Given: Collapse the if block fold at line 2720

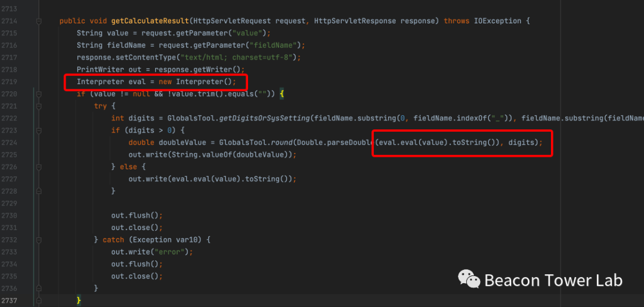Looking at the screenshot, I should 39,94.
